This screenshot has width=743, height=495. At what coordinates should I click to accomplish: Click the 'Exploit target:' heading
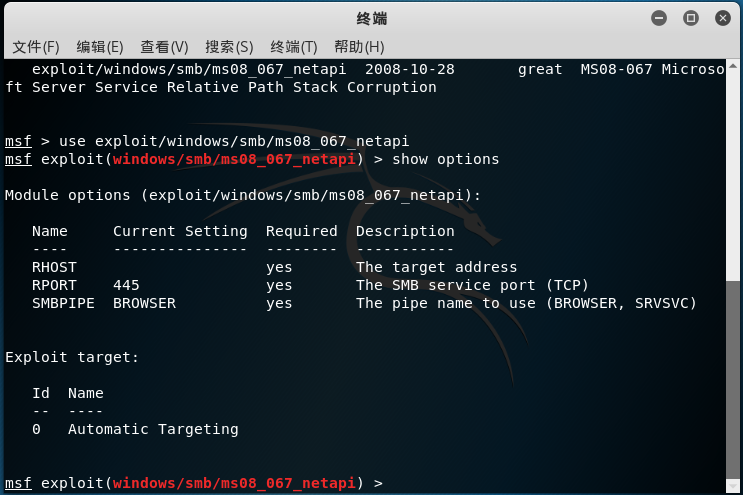tap(72, 357)
